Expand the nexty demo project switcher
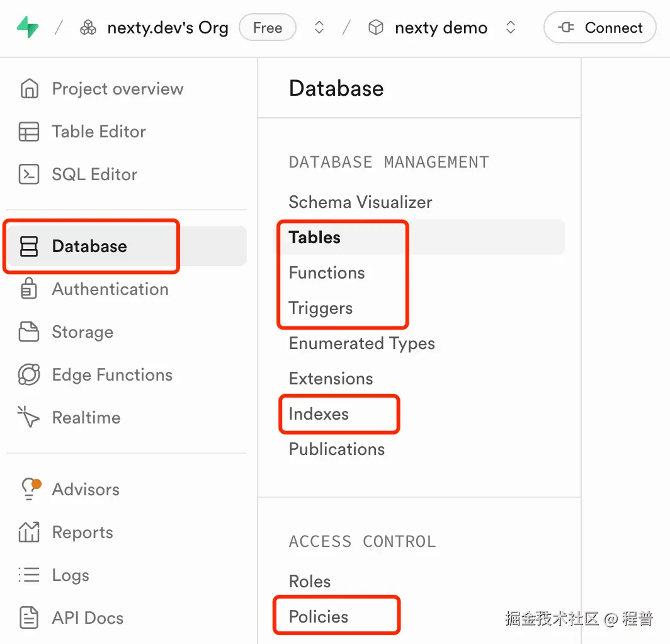The height and width of the screenshot is (644, 670). (x=511, y=28)
